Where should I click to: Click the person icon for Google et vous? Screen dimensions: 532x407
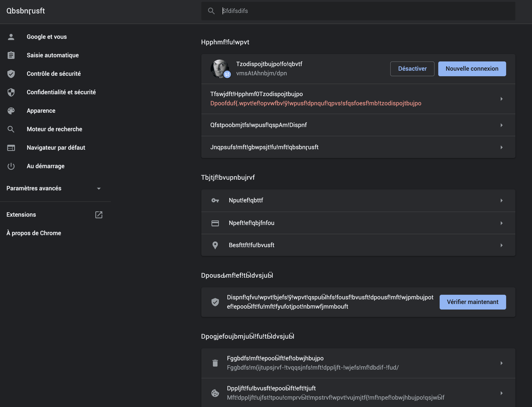(x=11, y=37)
